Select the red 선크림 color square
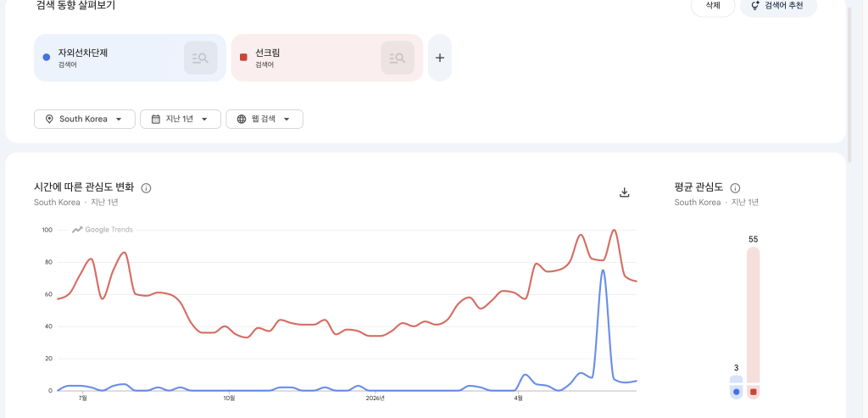The height and width of the screenshot is (418, 868). click(243, 58)
